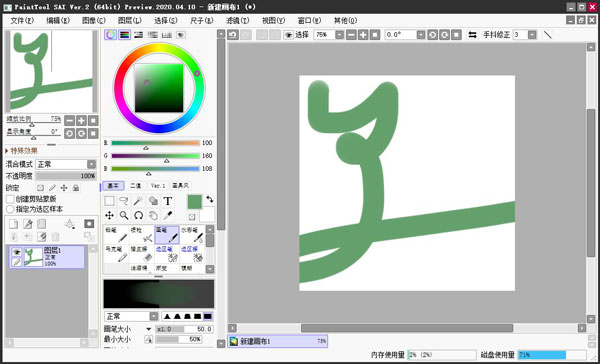Choose the 选区笔 selection pen
This screenshot has width=600, height=364.
tap(167, 254)
